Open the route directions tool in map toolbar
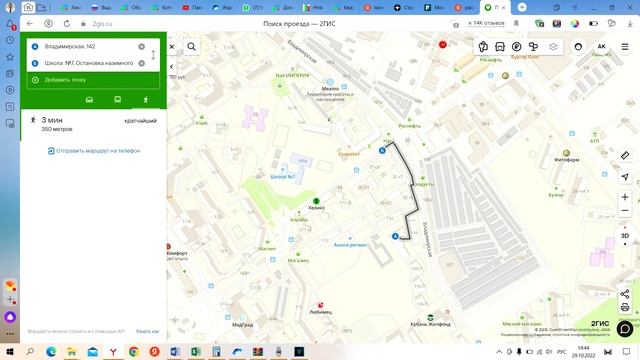 pos(483,47)
